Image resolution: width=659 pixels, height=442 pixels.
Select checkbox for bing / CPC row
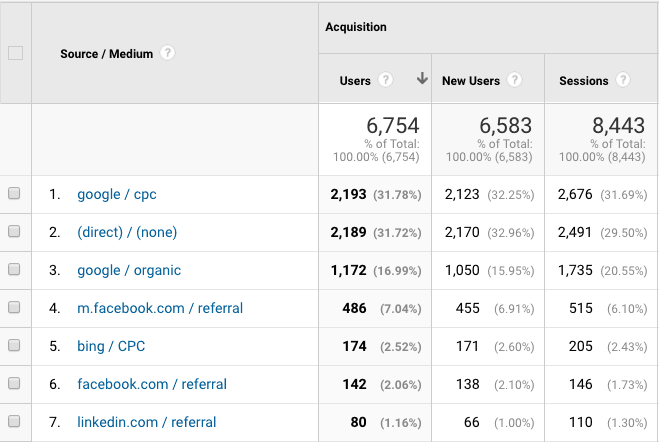[15, 346]
